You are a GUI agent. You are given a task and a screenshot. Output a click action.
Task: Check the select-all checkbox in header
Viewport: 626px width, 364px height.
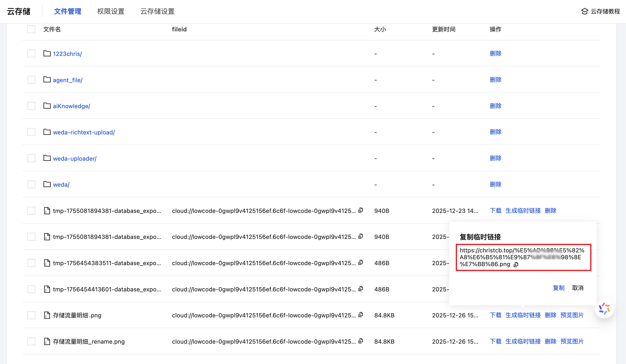pos(31,29)
